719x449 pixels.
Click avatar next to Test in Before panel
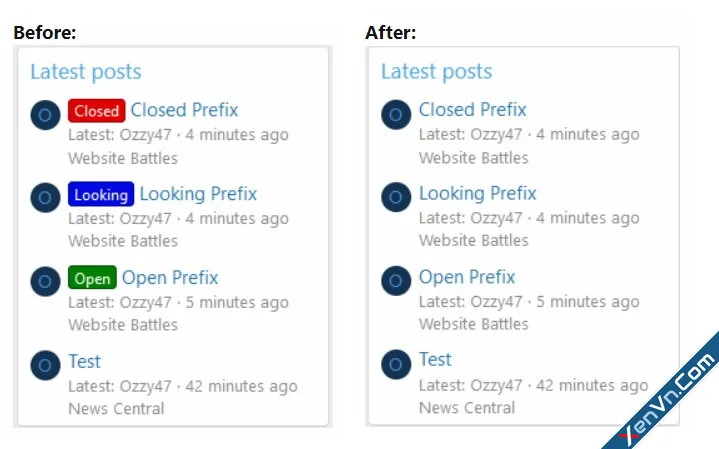pos(45,365)
